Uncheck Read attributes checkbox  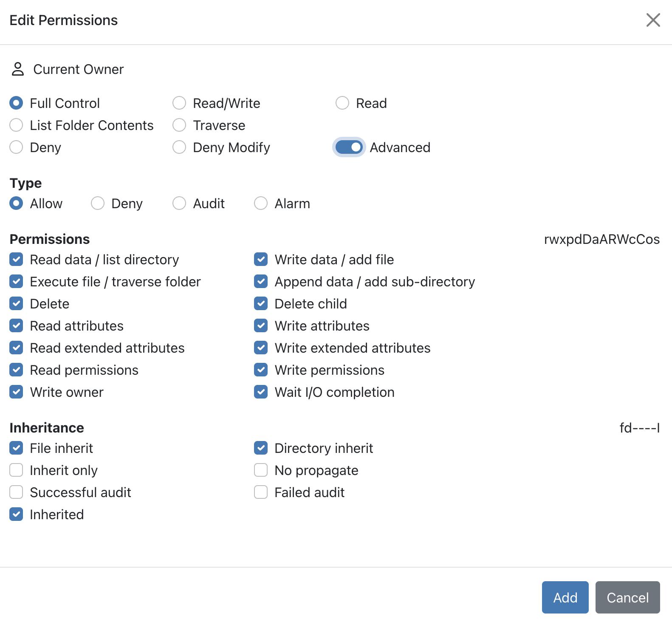16,325
